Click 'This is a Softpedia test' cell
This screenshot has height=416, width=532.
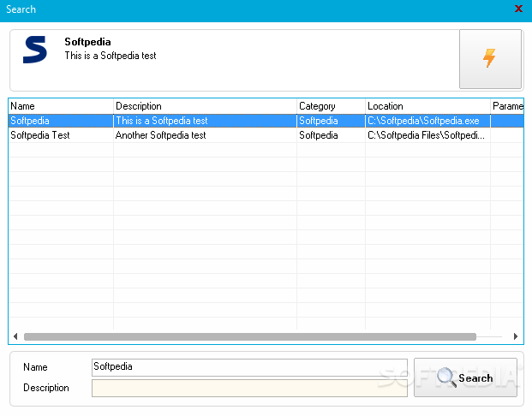click(x=205, y=121)
